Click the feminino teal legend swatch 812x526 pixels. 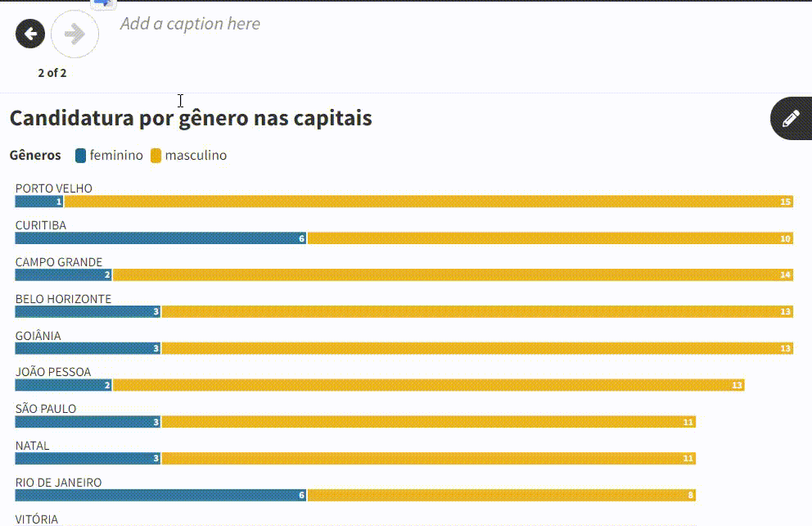(80, 156)
